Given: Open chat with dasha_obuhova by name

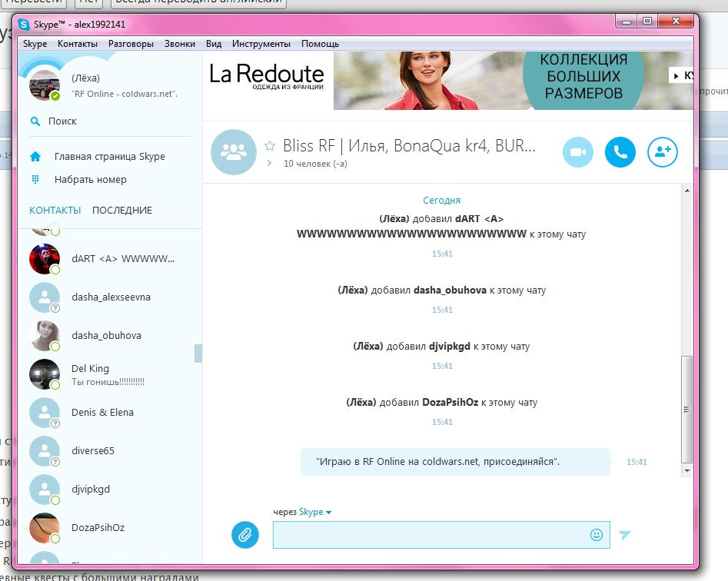Looking at the screenshot, I should [x=106, y=336].
